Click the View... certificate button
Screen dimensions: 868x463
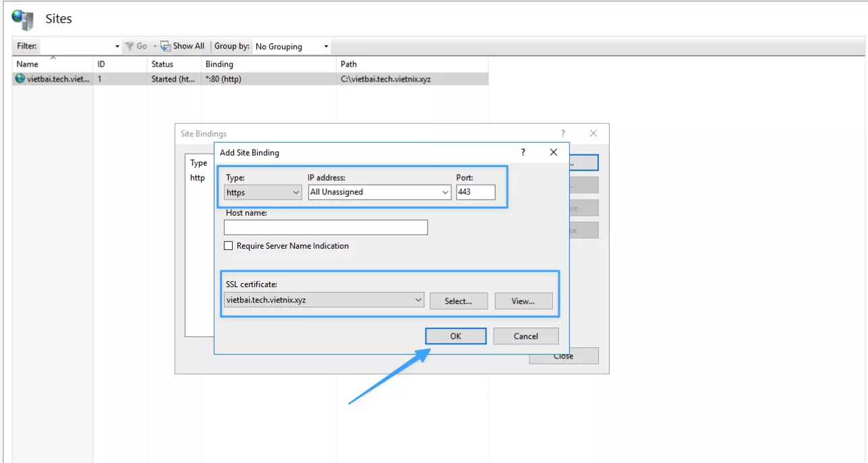coord(523,301)
